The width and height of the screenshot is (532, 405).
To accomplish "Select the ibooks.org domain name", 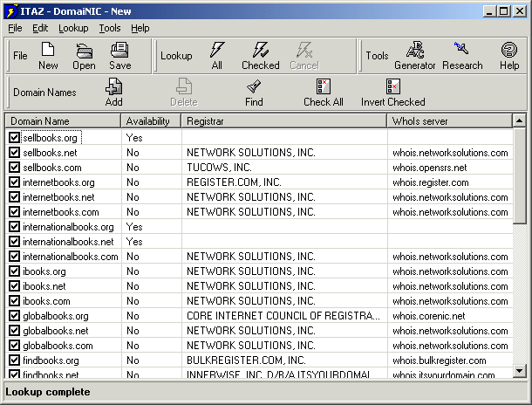I will click(x=44, y=271).
